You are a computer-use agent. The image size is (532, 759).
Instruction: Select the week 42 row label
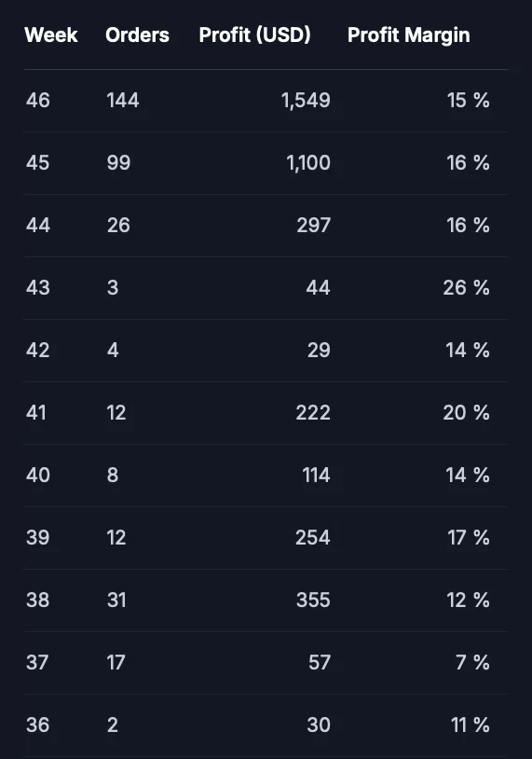point(37,350)
